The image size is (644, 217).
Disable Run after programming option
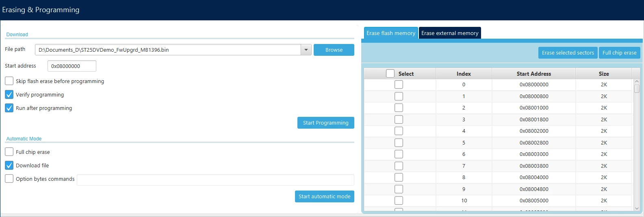coord(9,108)
